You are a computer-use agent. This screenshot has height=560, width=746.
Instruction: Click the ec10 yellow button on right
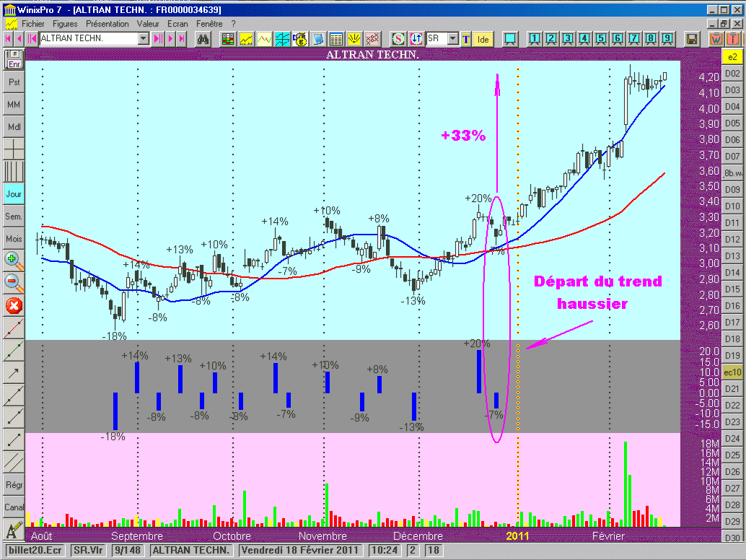732,372
